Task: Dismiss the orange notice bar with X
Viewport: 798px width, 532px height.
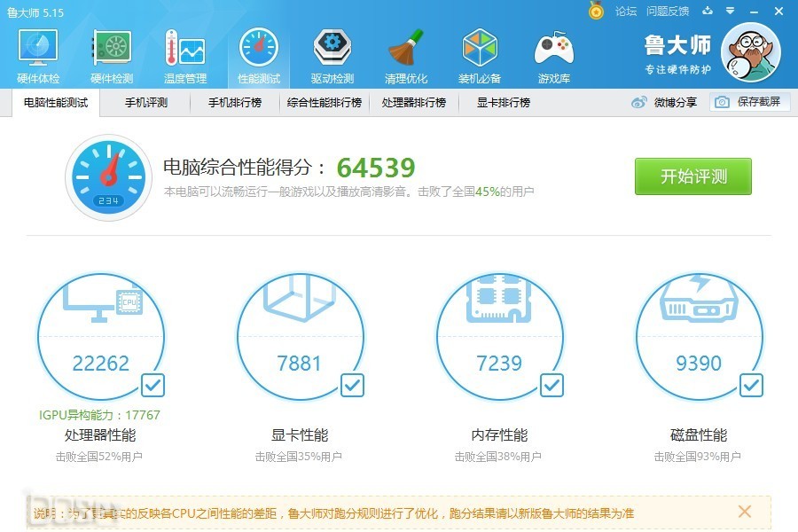Action: pyautogui.click(x=745, y=512)
